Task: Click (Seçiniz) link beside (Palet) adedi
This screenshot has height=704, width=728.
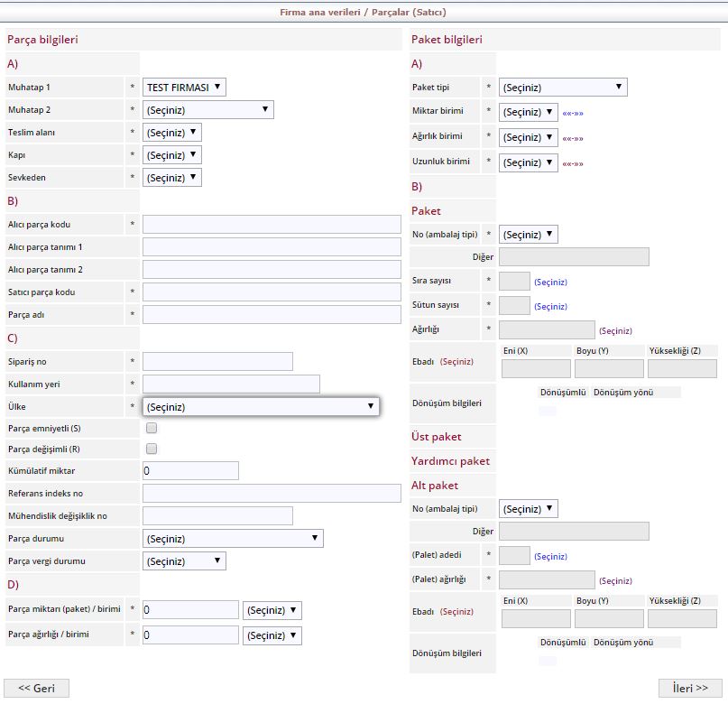Action: pos(550,557)
